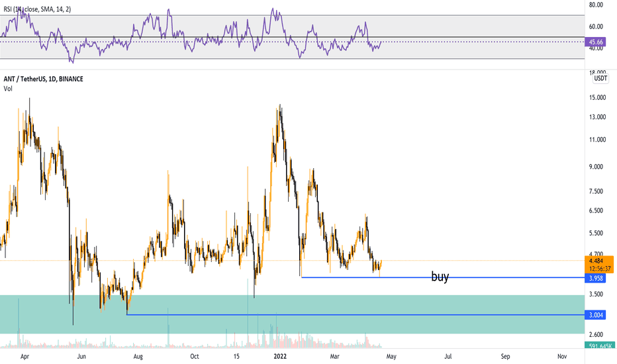Click the countdown timer 12:56:37
The width and height of the screenshot is (617, 364).
(600, 269)
